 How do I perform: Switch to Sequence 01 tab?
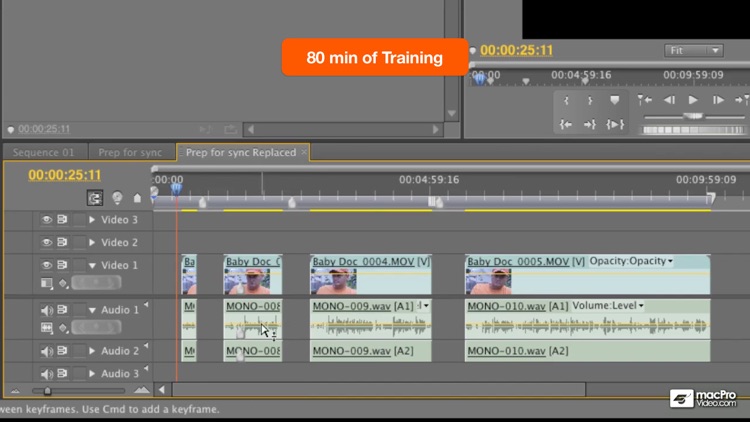coord(44,152)
